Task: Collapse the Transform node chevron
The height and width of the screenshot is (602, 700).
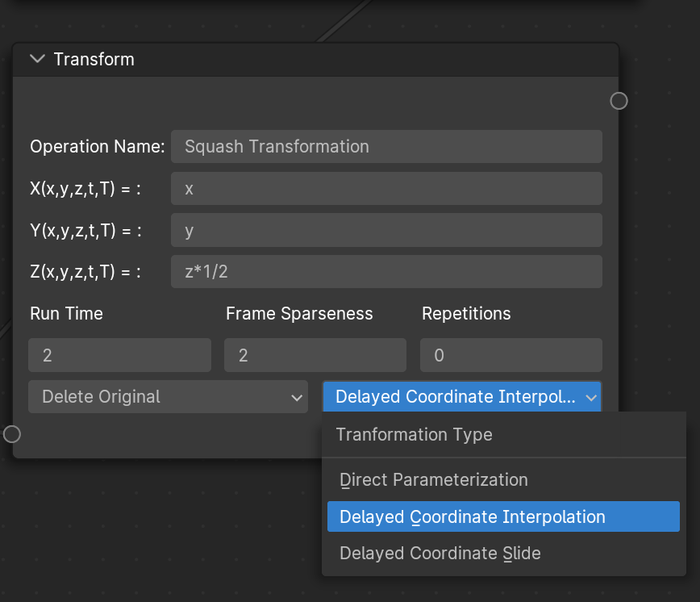Action: click(37, 59)
